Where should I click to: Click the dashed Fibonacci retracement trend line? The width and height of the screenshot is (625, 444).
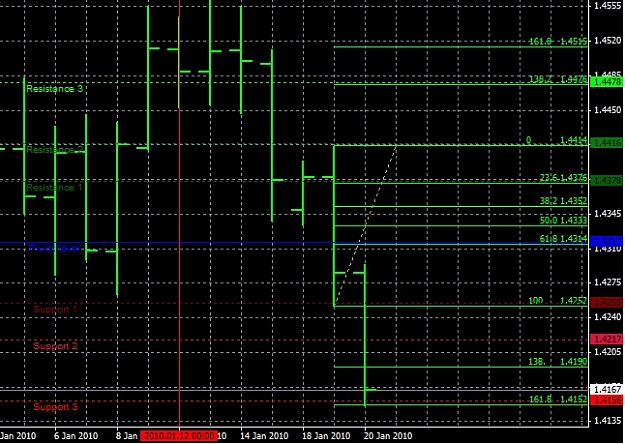(366, 224)
